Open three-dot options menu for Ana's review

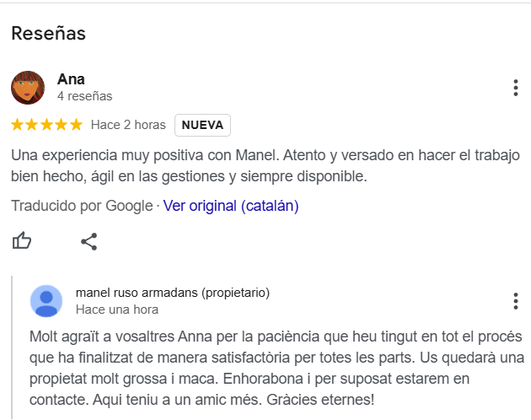515,88
